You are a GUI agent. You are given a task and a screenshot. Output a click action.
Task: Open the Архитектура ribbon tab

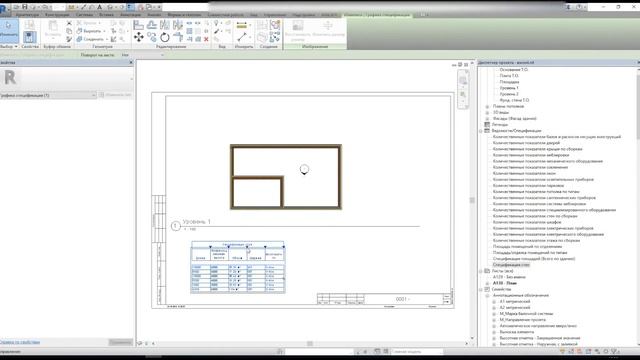click(27, 15)
